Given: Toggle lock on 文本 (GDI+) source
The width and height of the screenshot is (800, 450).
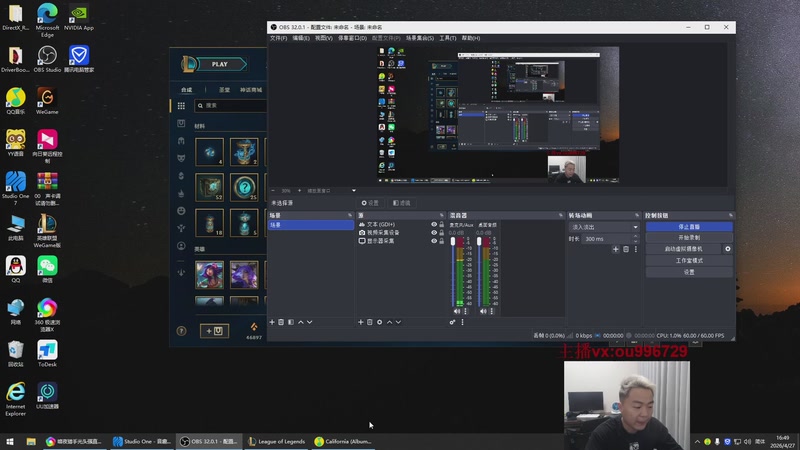Looking at the screenshot, I should [442, 224].
